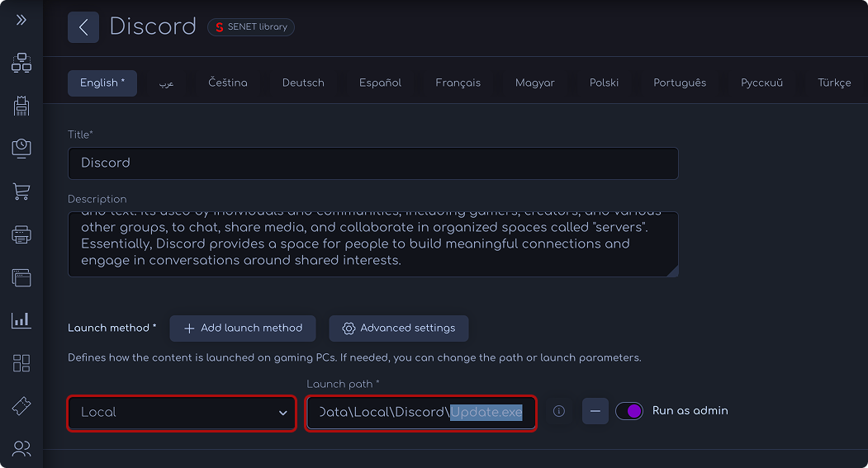Click the Add launch method button

coord(243,328)
